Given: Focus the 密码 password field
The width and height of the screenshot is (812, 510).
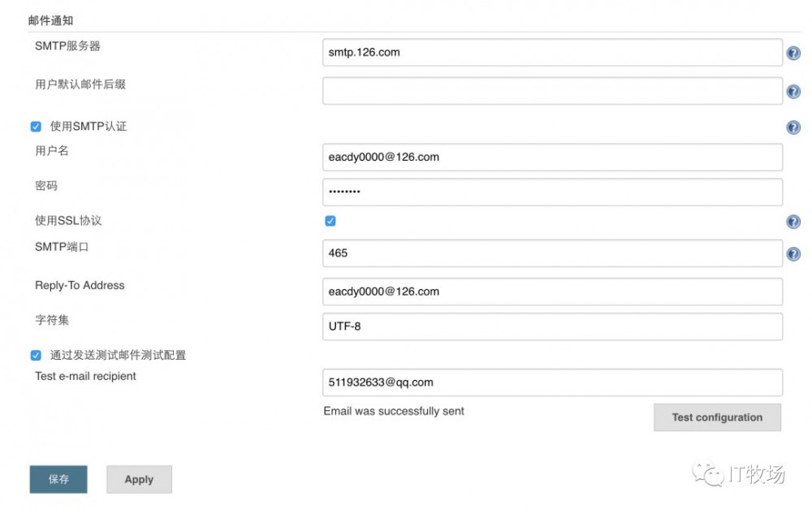Looking at the screenshot, I should 552,192.
